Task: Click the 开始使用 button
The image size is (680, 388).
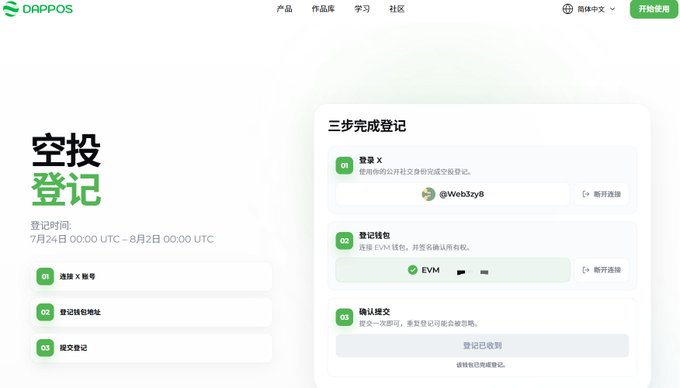Action: coord(654,9)
